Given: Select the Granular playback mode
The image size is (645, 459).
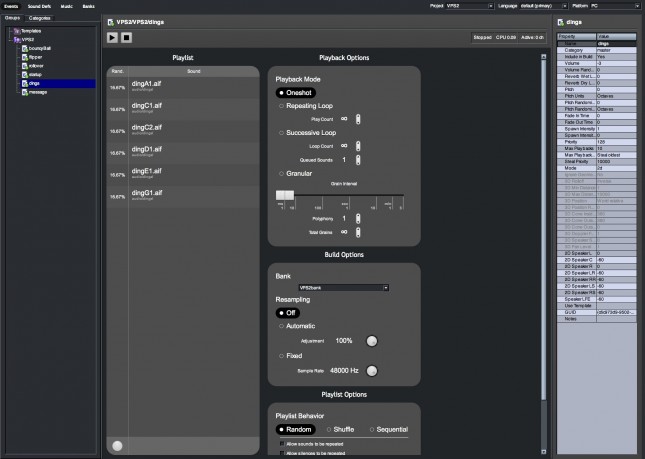Looking at the screenshot, I should coord(280,172).
